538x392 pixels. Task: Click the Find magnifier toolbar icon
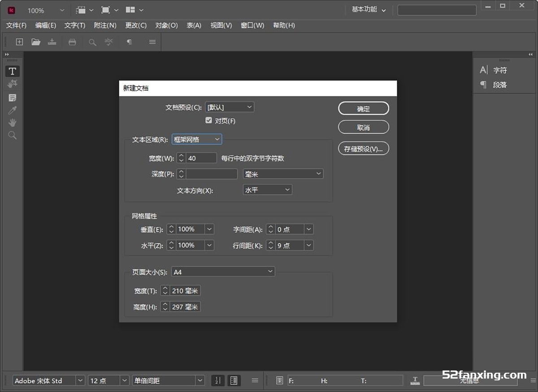[92, 42]
